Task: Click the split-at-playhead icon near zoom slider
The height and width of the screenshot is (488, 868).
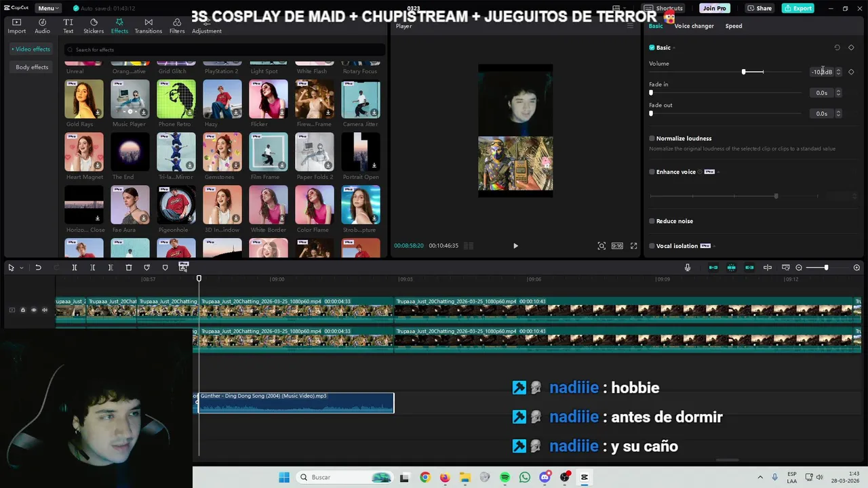Action: tap(768, 268)
